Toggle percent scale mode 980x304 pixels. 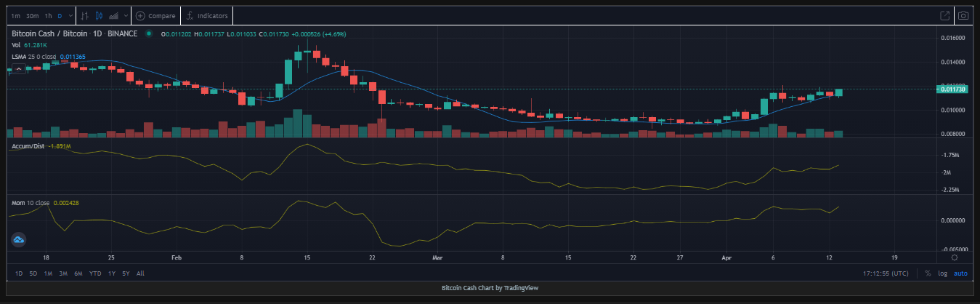point(928,273)
